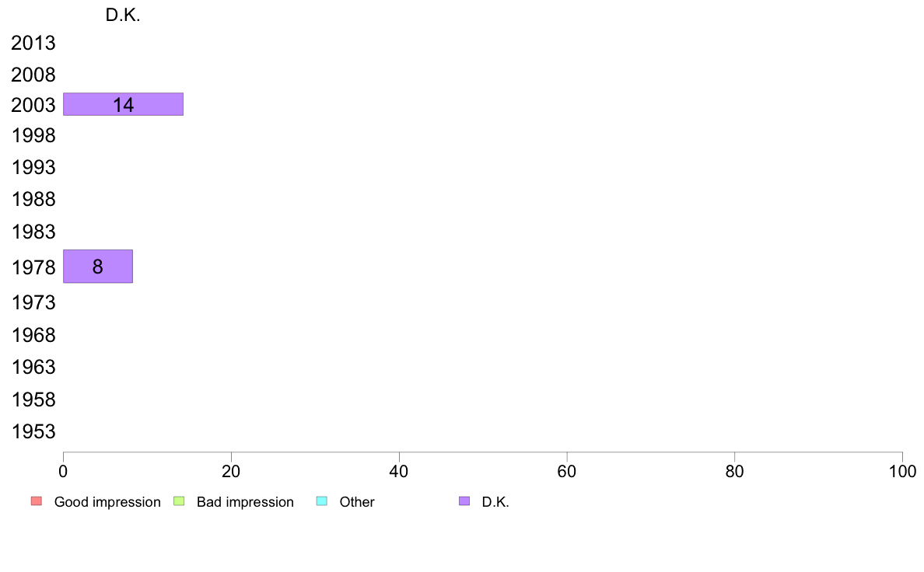Select the 2003 bar labeled 14

123,104
